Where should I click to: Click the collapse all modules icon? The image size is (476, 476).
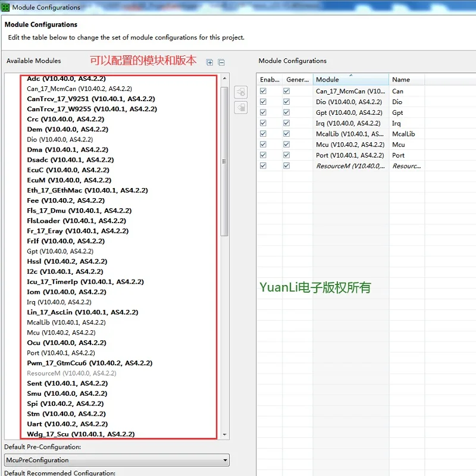221,62
